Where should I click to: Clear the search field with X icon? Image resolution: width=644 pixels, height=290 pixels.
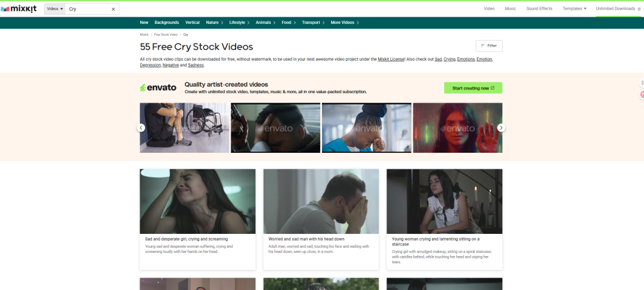[x=113, y=9]
